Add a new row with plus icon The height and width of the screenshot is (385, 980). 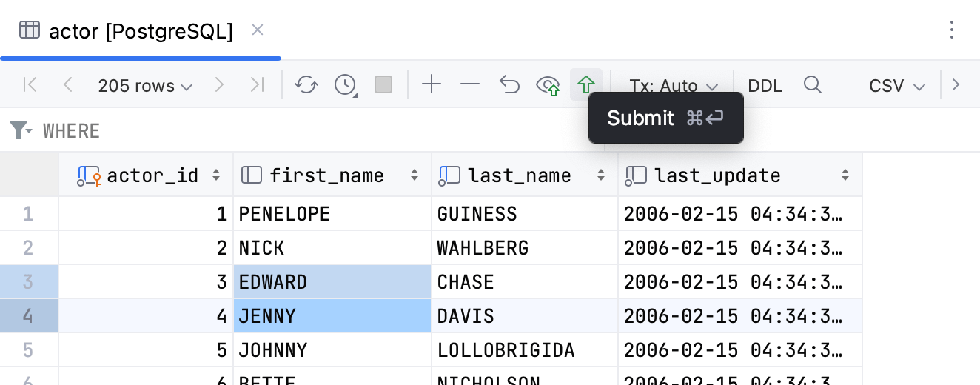432,85
